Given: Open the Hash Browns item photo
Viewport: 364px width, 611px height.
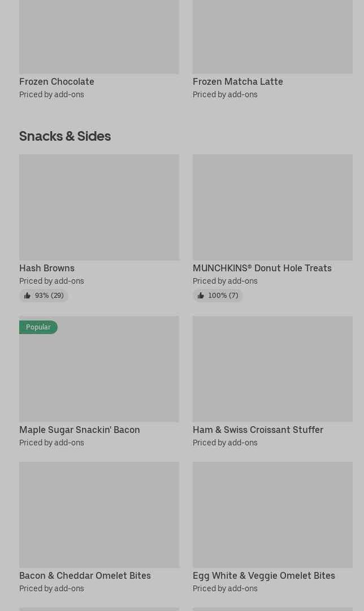Looking at the screenshot, I should point(99,207).
